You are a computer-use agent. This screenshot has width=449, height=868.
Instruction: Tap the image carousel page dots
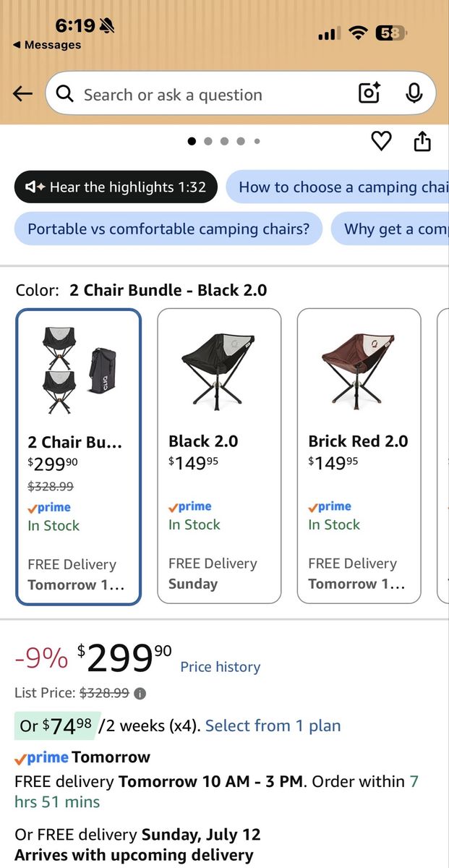point(224,141)
